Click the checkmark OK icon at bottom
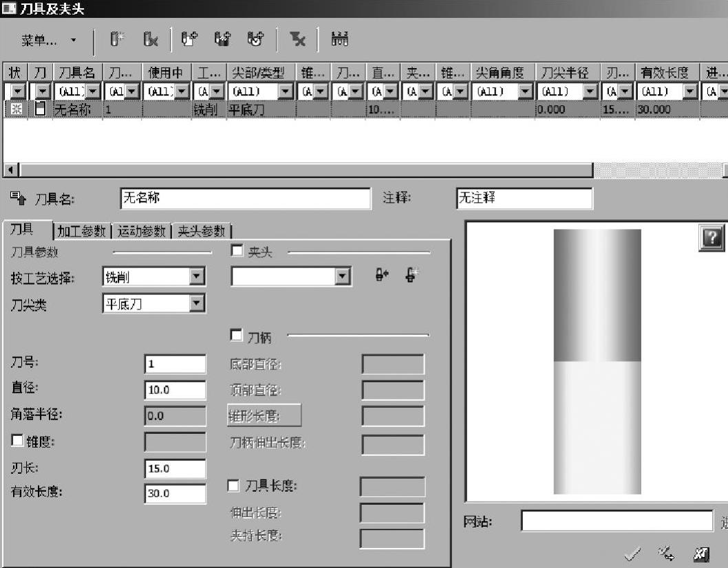 tap(633, 552)
